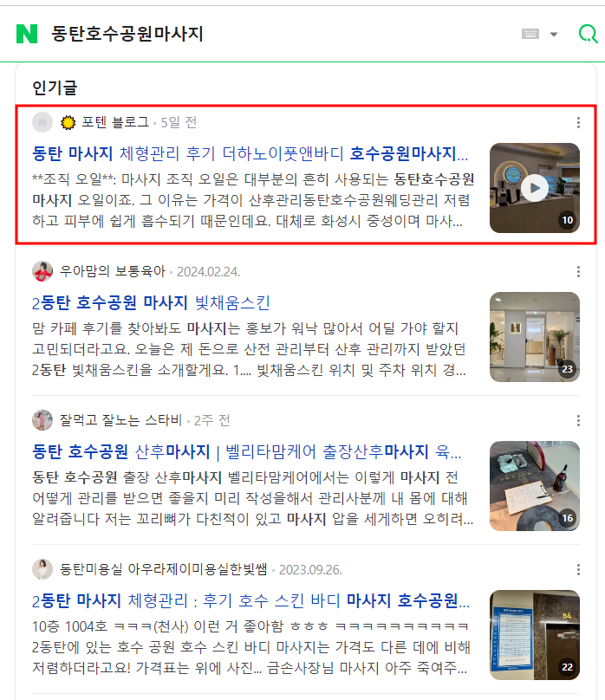Screen dimensions: 605x700
Task: Play the video thumbnail of first post
Action: click(x=535, y=188)
